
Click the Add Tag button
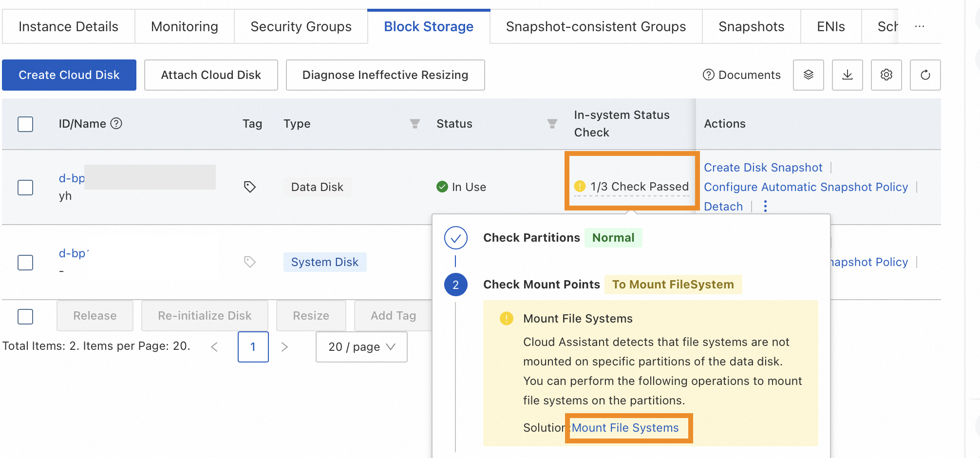(x=393, y=316)
